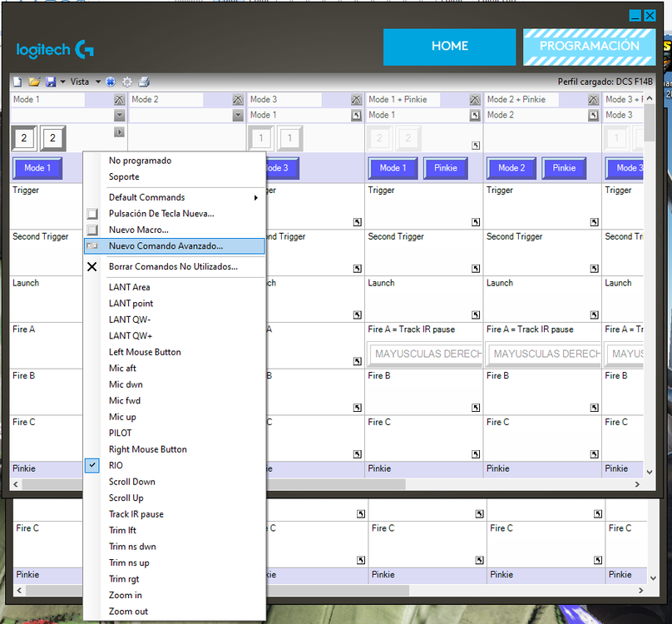
Task: Open the save icon dropdown arrow
Action: click(x=62, y=82)
